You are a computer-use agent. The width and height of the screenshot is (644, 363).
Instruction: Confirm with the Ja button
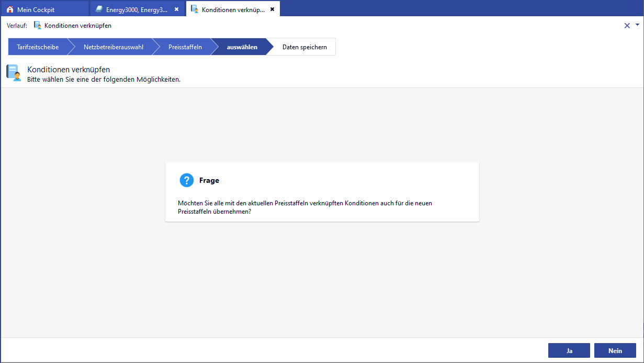pos(569,350)
